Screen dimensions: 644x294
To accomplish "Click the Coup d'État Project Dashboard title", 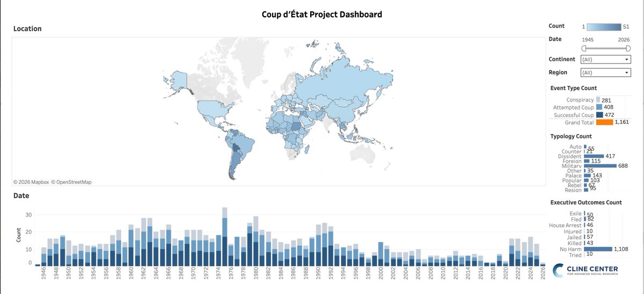I will pos(322,14).
